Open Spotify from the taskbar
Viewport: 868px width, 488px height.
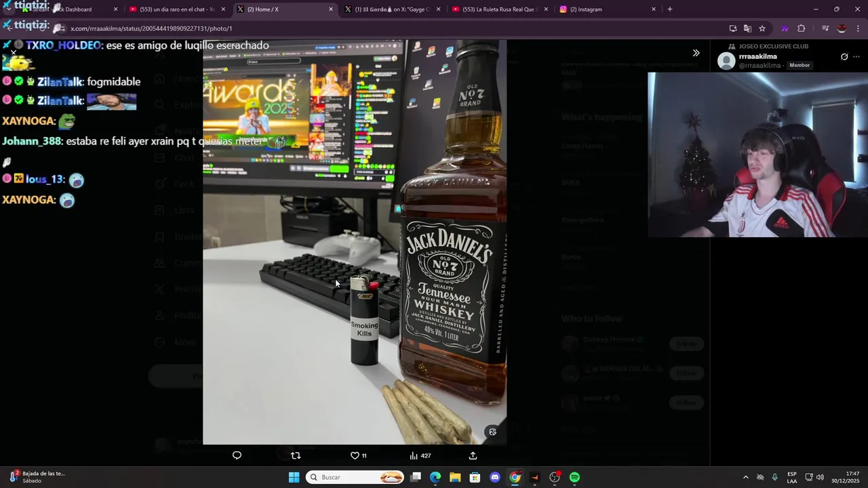[575, 477]
